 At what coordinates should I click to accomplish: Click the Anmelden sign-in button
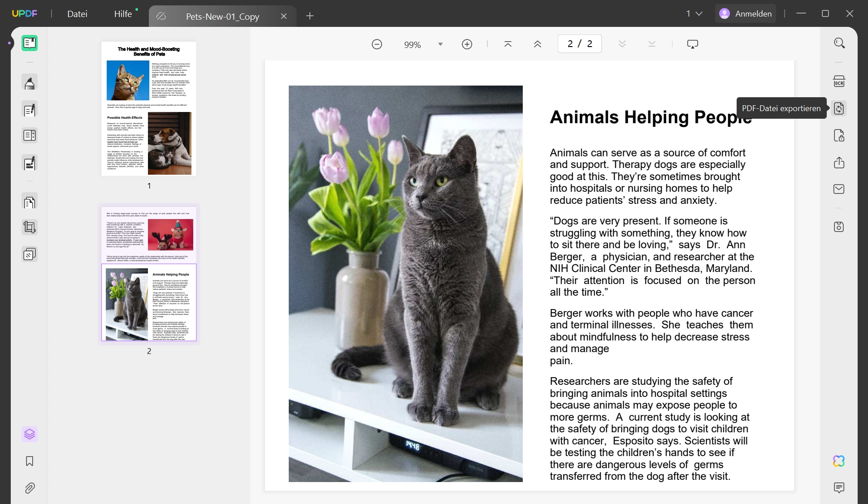[x=746, y=14]
